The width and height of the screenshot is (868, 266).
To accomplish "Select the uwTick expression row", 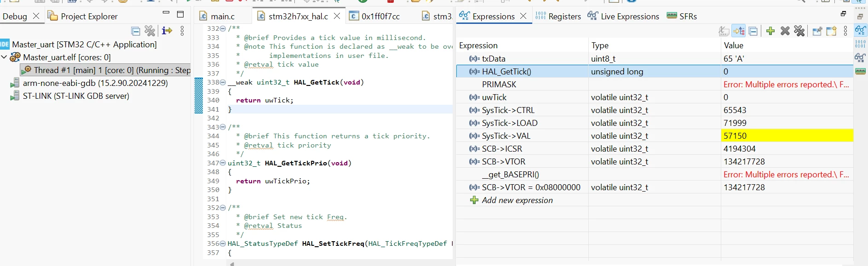I will [x=655, y=97].
